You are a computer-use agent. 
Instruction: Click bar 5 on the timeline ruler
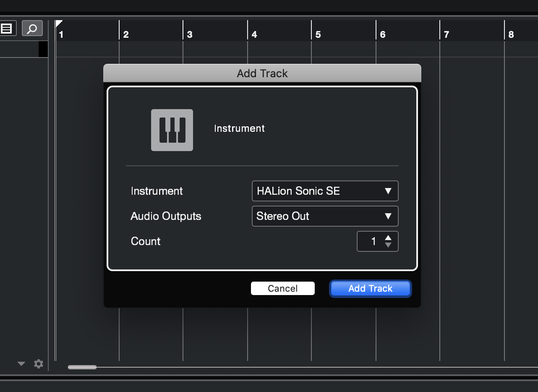[318, 34]
